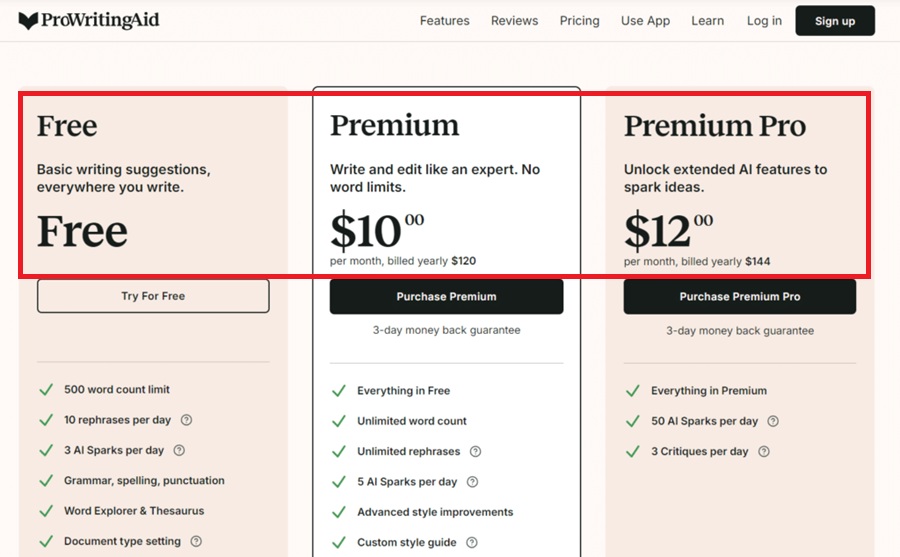This screenshot has height=557, width=900.
Task: Click 'Everything in Free' feature text
Action: click(404, 390)
